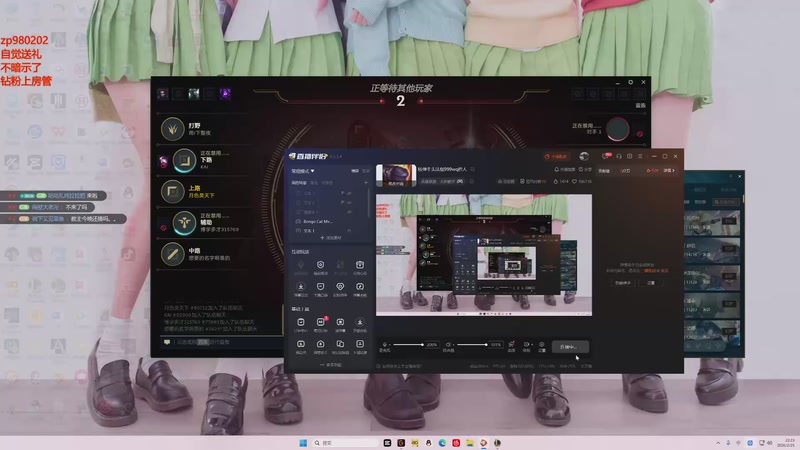Click first banned champion icon in League
Image resolution: width=800 pixels, height=450 pixels.
163,93
